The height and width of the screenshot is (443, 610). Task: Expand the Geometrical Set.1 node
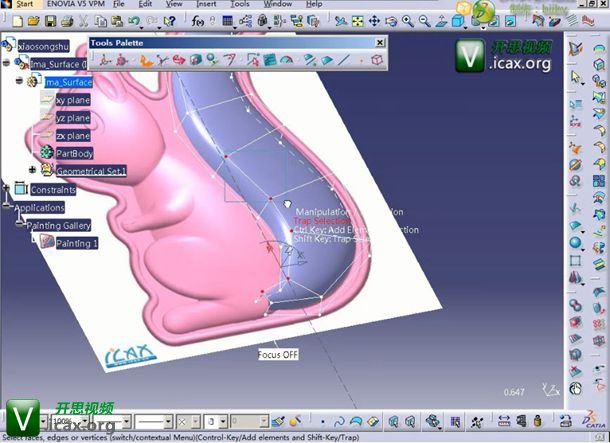tap(32, 171)
